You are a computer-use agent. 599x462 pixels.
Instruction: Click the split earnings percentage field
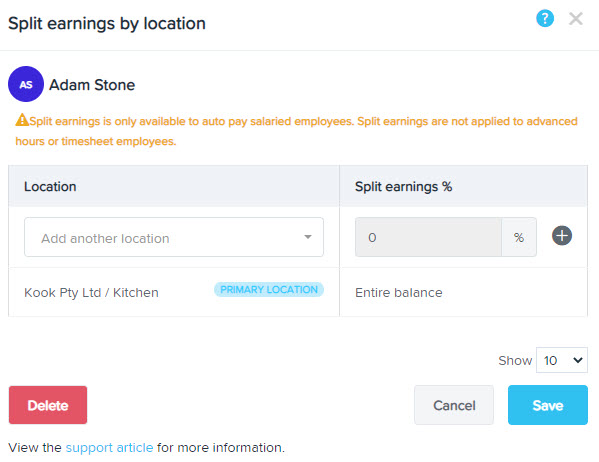(428, 237)
